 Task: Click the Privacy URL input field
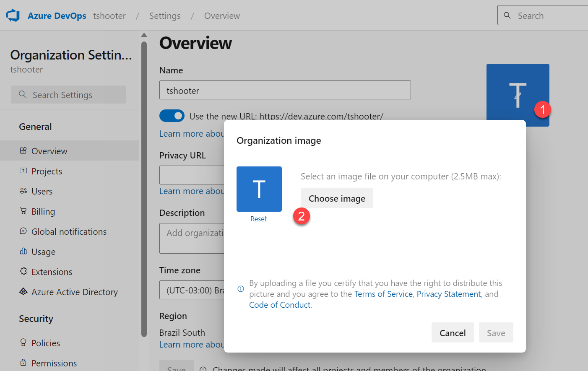pos(192,175)
